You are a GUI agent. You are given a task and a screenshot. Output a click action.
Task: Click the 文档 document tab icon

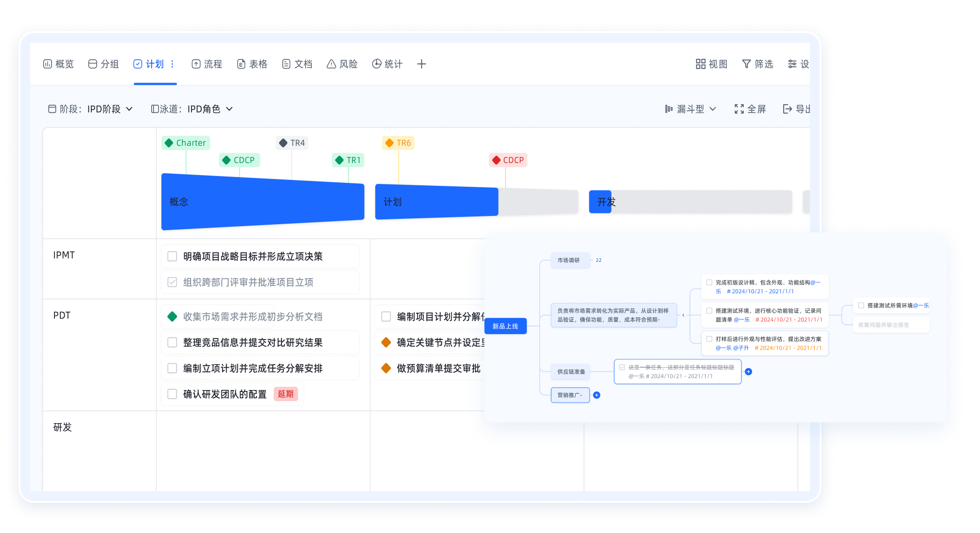(x=286, y=64)
